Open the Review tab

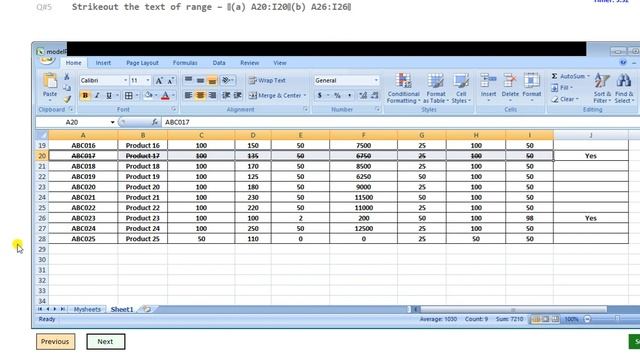(249, 63)
